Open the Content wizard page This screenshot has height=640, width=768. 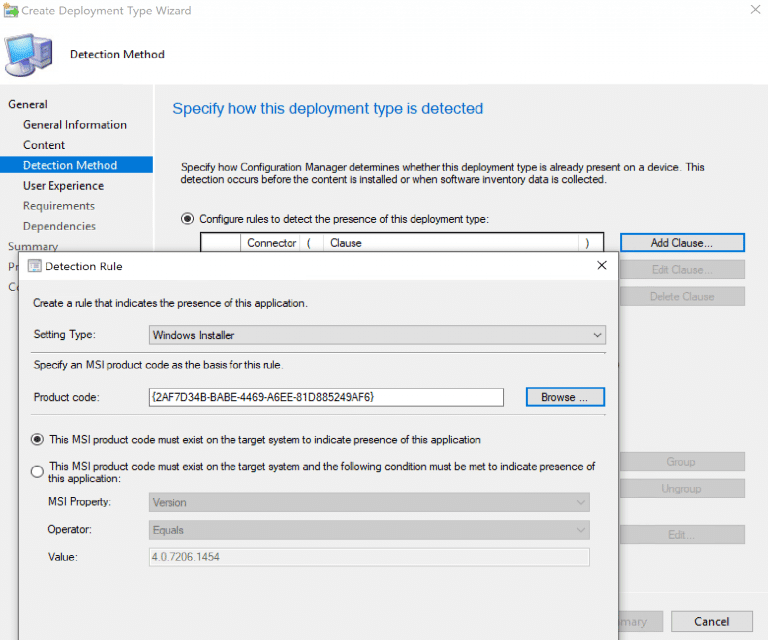44,145
